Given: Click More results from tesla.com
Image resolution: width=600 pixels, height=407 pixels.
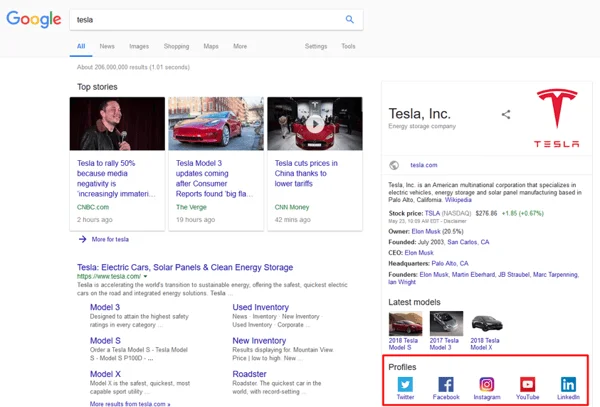Looking at the screenshot, I should click(x=130, y=404).
